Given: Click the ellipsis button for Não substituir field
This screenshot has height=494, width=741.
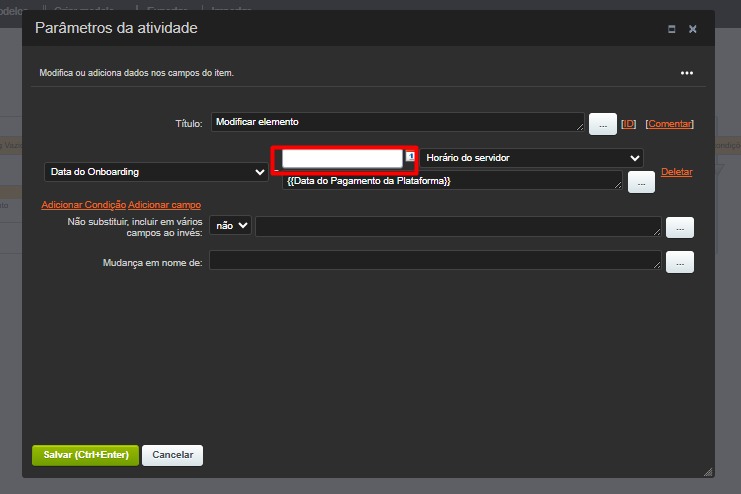Looking at the screenshot, I should [679, 227].
